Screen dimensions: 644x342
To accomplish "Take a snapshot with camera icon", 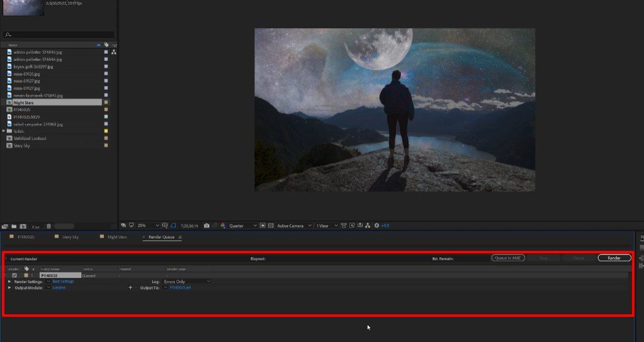I will [206, 226].
